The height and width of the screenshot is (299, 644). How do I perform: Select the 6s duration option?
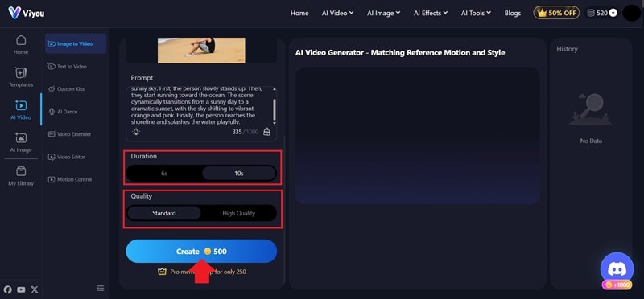click(x=164, y=173)
